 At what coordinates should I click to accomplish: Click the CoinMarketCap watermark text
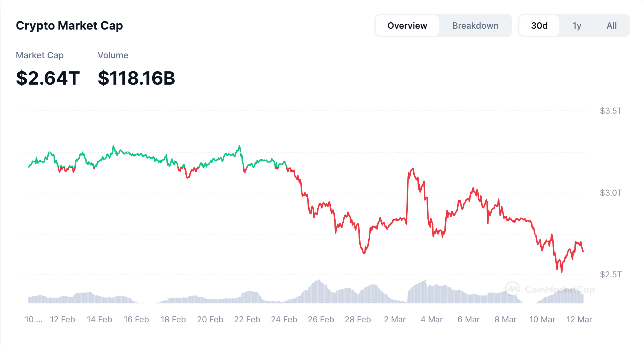coord(560,289)
